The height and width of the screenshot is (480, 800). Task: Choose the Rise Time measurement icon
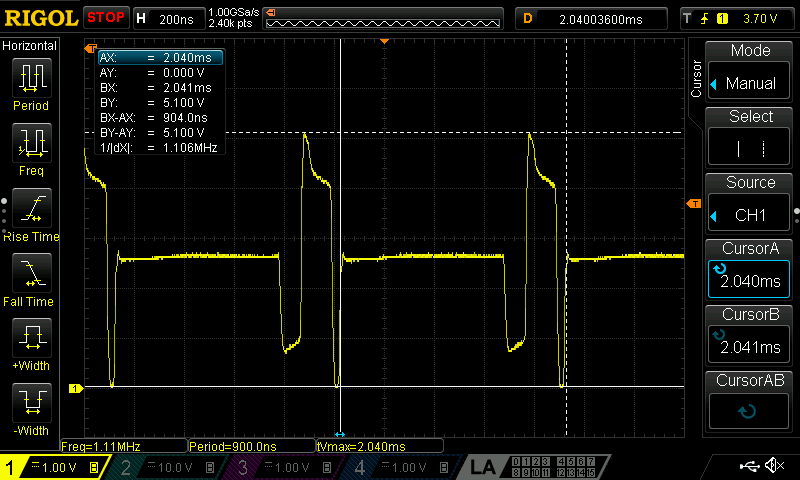31,214
